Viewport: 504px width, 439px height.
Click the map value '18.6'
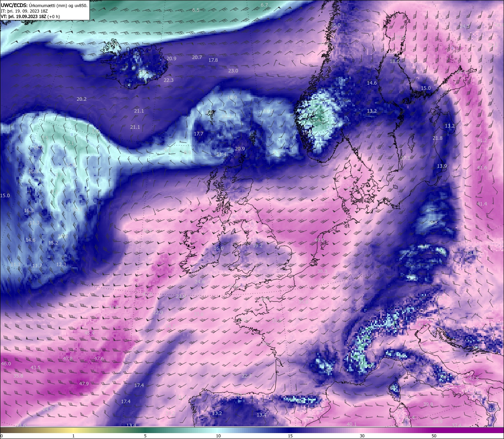[x=395, y=61]
